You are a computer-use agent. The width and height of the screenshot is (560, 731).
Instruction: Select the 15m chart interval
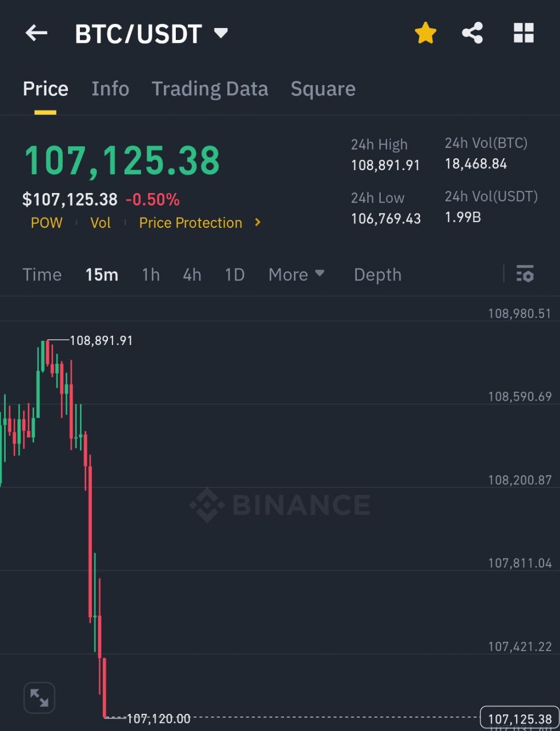click(x=102, y=275)
